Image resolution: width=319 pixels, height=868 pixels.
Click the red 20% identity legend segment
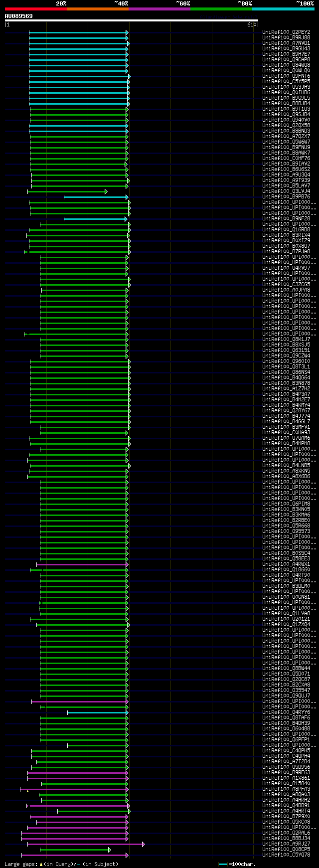(35, 8)
